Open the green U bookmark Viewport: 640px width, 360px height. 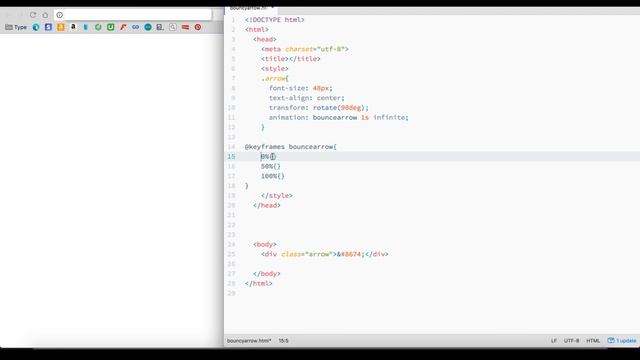click(x=111, y=27)
